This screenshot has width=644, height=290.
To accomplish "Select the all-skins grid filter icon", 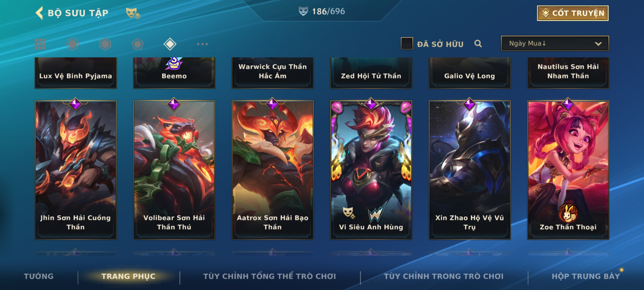I will (40, 44).
